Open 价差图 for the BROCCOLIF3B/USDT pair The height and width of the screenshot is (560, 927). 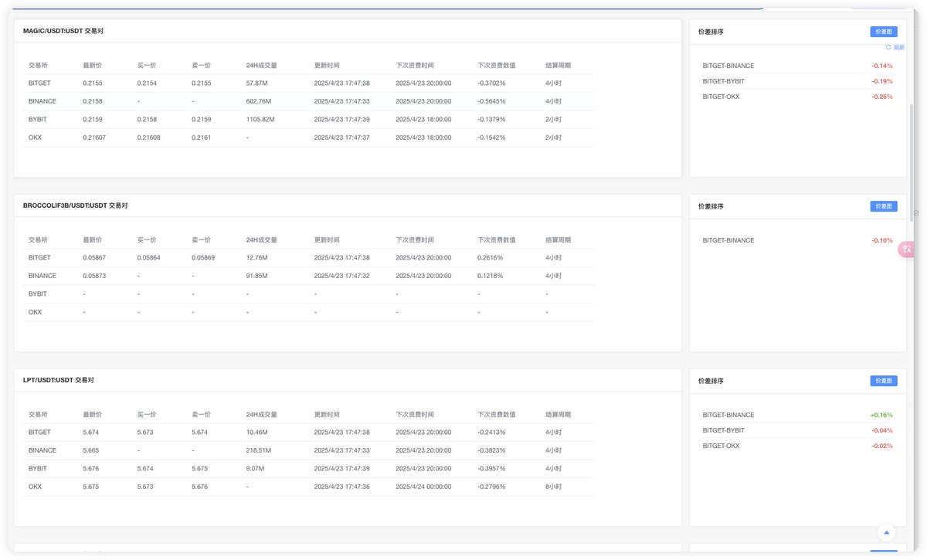tap(883, 206)
